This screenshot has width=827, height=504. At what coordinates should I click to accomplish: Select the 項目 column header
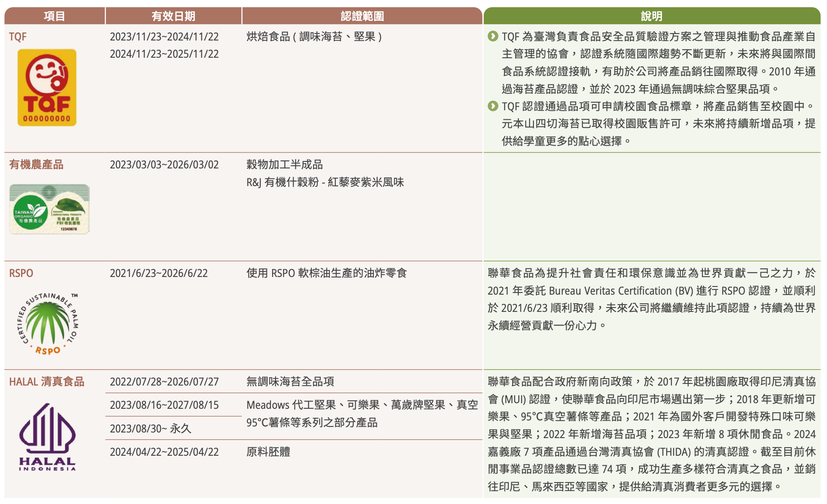[x=54, y=16]
